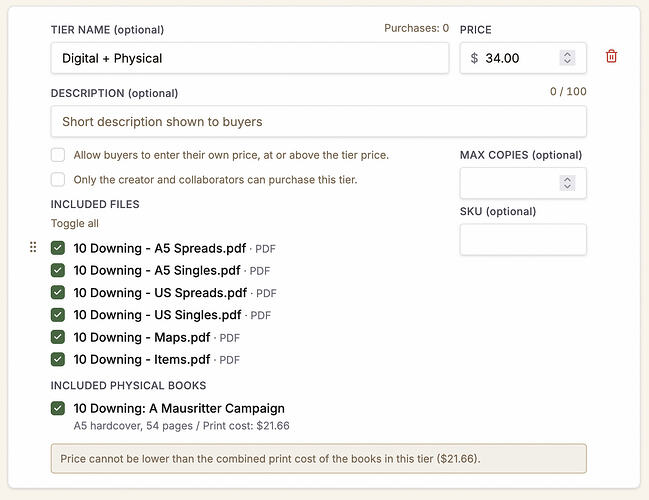The image size is (649, 500).
Task: Uncheck 10 Downing - A5 Singles.pdf
Action: click(58, 270)
